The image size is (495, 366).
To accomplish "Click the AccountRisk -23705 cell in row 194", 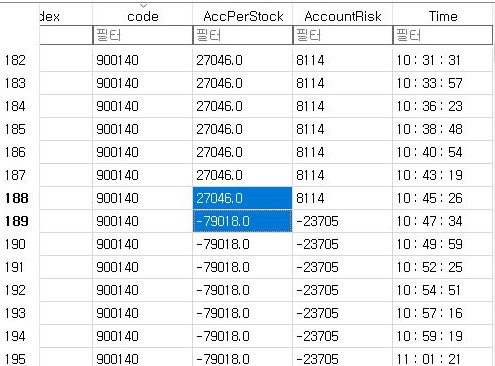I will (x=343, y=336).
